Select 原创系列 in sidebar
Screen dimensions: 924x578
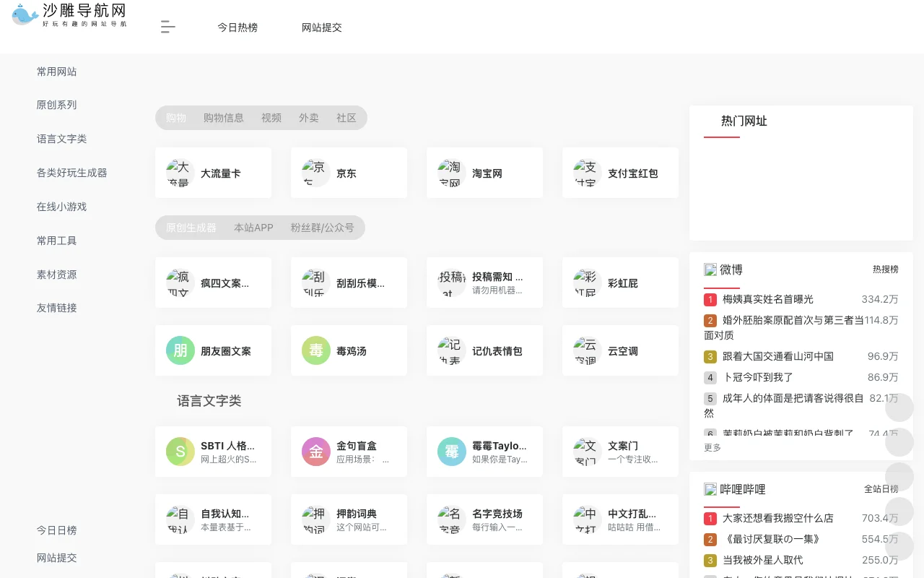pyautogui.click(x=57, y=105)
